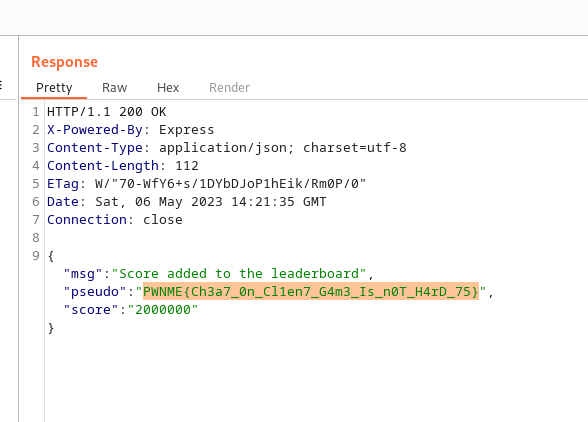Click the application/json; charset=utf-8 value
Image resolution: width=588 pixels, height=422 pixels.
coord(283,148)
